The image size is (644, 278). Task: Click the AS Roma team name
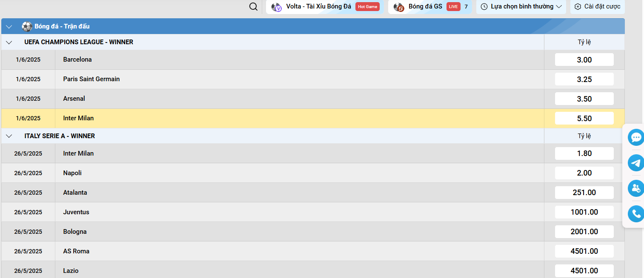pos(76,251)
